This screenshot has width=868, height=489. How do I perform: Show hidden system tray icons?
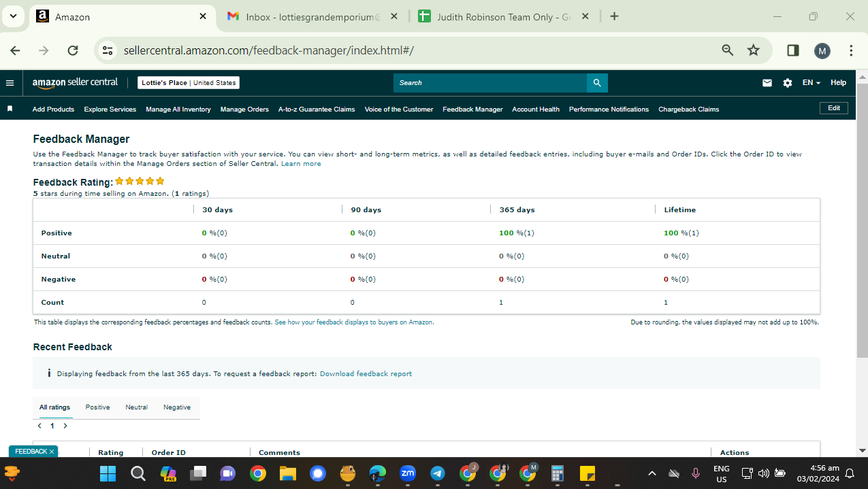click(x=652, y=473)
